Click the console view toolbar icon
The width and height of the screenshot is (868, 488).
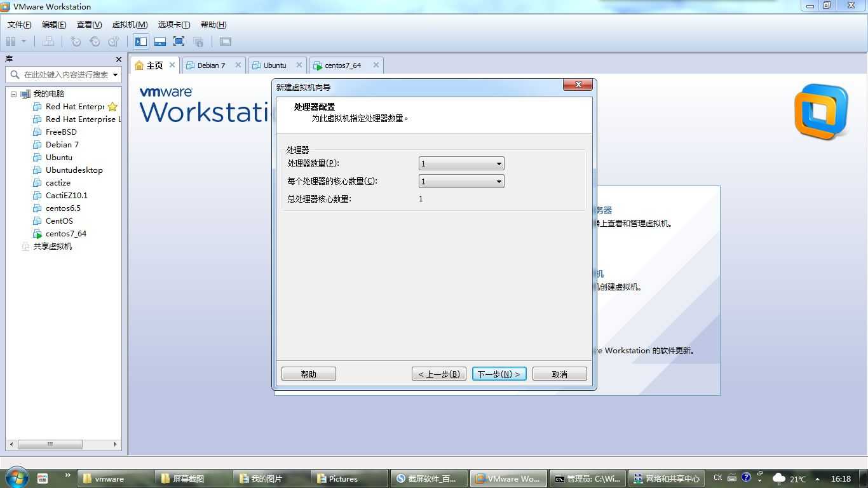(x=226, y=41)
